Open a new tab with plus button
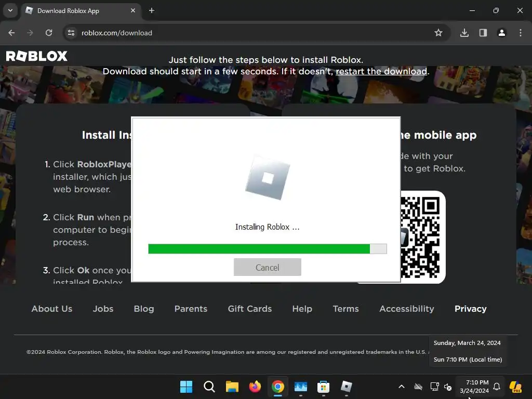This screenshot has height=399, width=532. point(152,10)
